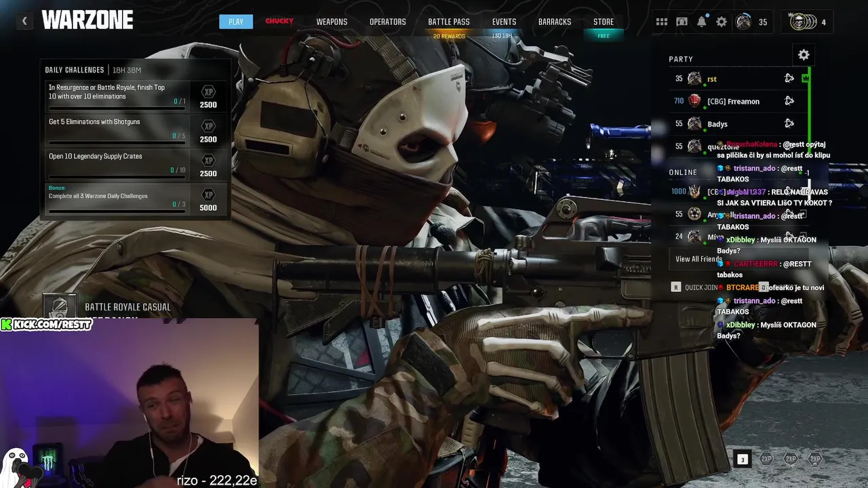Open the PLAY tab

[236, 22]
